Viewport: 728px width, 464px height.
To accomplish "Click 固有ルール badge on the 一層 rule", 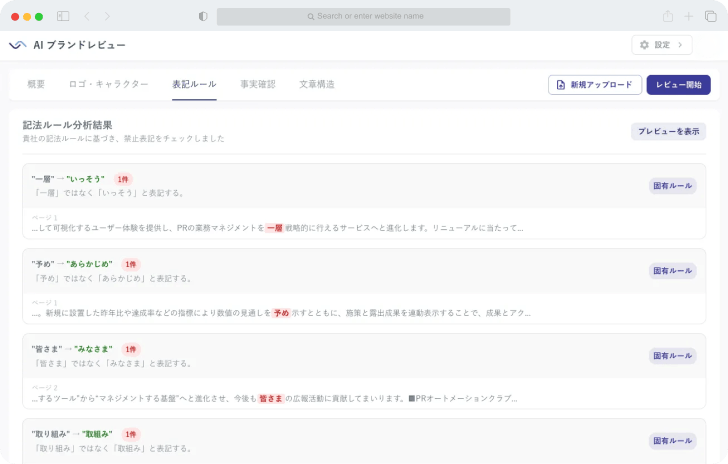I will click(x=672, y=185).
